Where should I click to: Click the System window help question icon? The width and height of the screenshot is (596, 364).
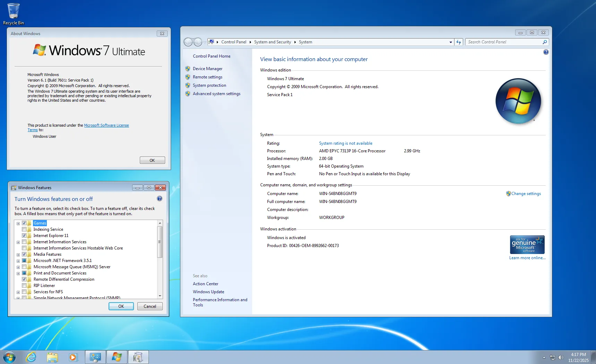[x=546, y=52]
